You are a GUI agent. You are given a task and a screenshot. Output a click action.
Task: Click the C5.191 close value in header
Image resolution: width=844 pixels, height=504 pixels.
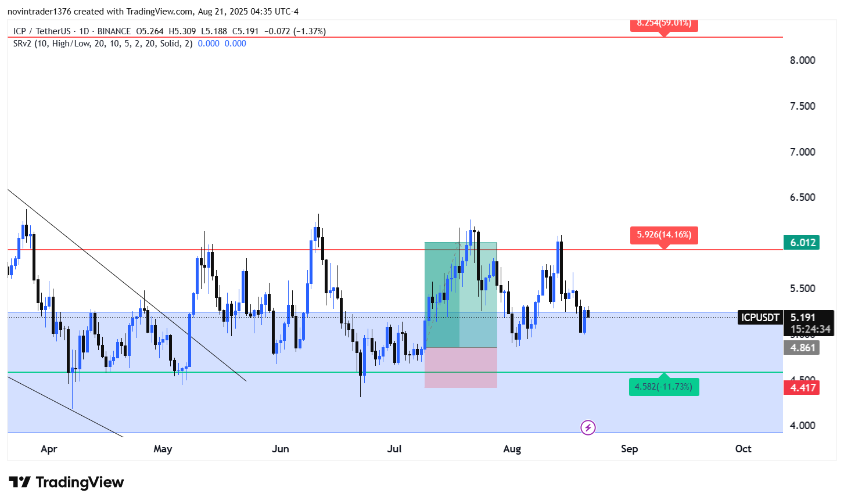pos(245,31)
